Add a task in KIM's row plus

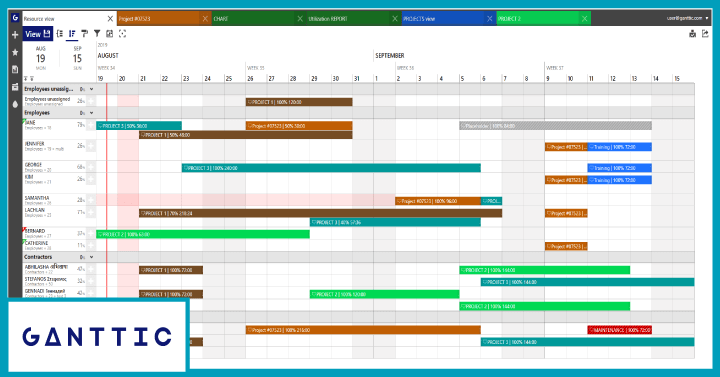click(91, 179)
